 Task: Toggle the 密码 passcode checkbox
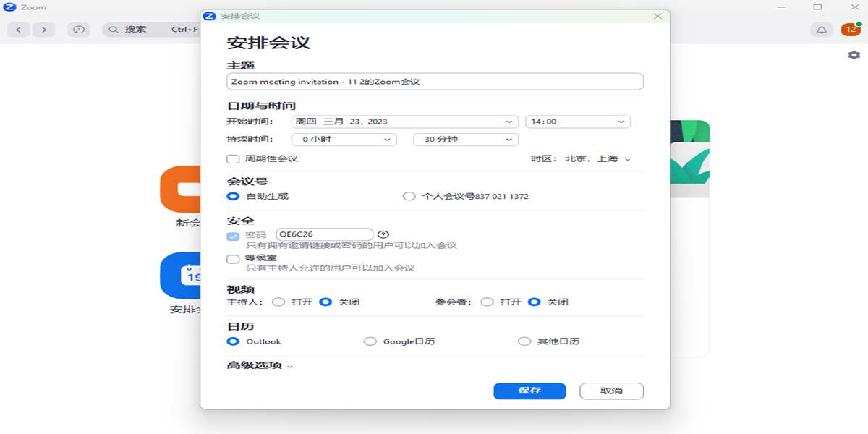coord(233,236)
